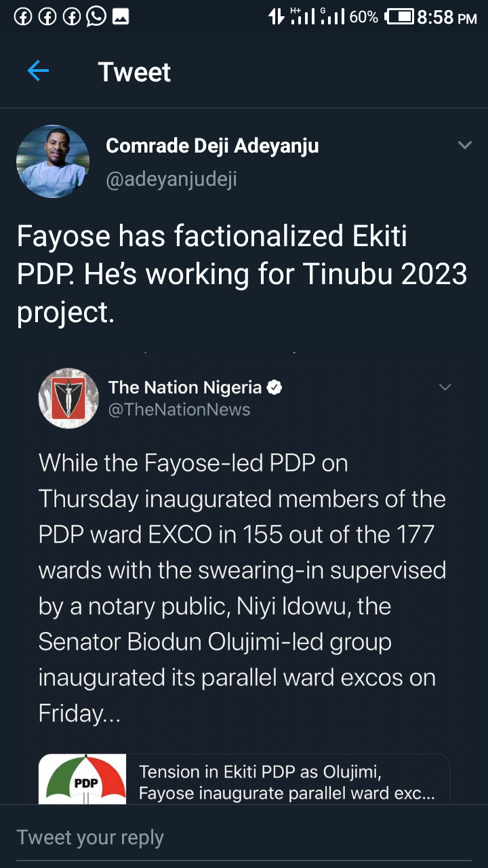This screenshot has height=868, width=488.
Task: Tap the first Facebook notification icon in status bar
Action: point(22,17)
